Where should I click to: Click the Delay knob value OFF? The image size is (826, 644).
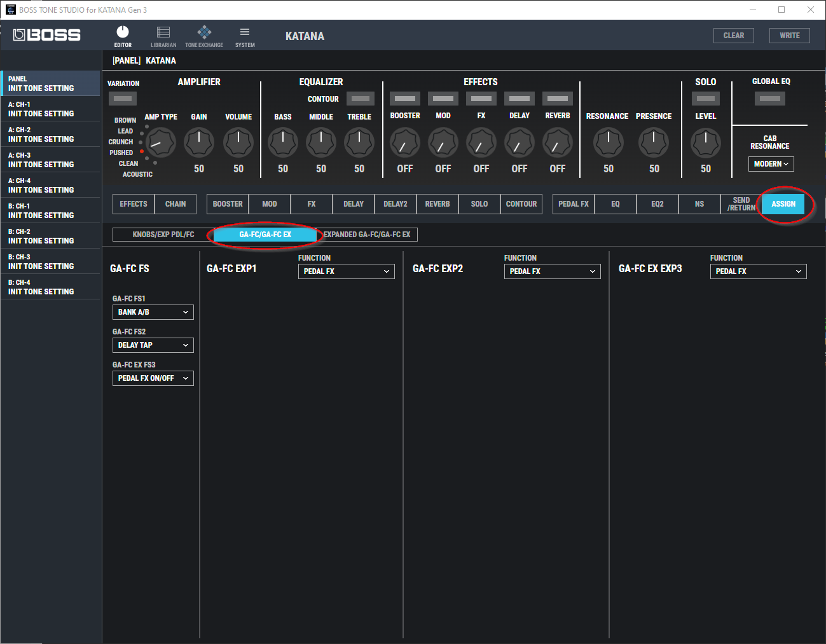coord(520,168)
